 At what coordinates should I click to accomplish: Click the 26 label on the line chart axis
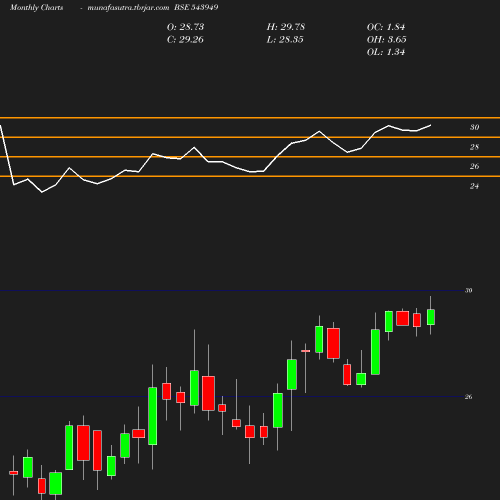click(474, 166)
